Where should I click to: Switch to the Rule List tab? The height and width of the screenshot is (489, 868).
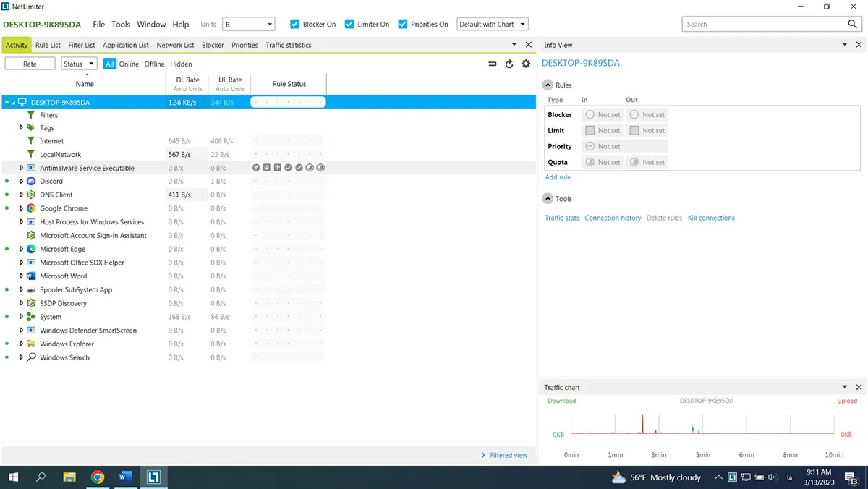click(48, 45)
